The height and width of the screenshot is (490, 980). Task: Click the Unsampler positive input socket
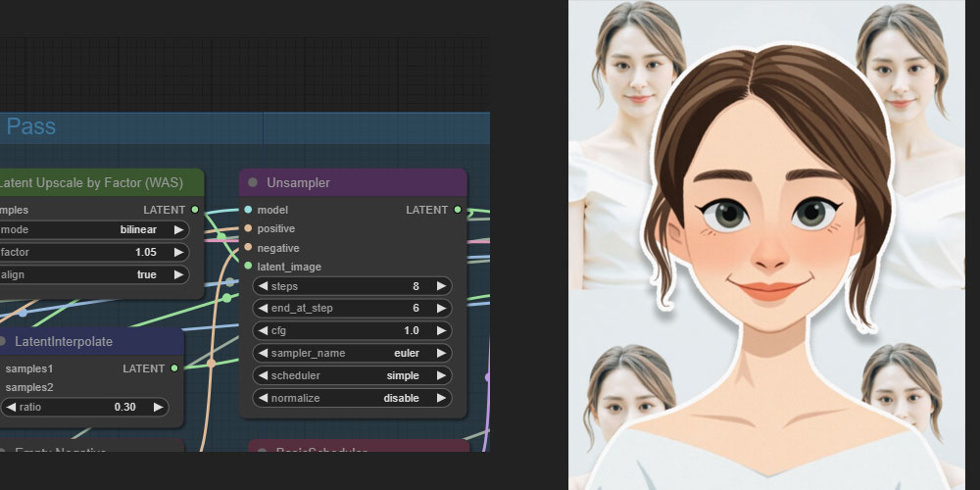click(x=248, y=228)
